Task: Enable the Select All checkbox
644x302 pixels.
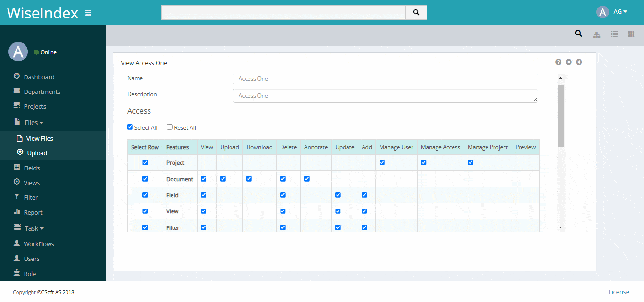Action: pyautogui.click(x=130, y=126)
